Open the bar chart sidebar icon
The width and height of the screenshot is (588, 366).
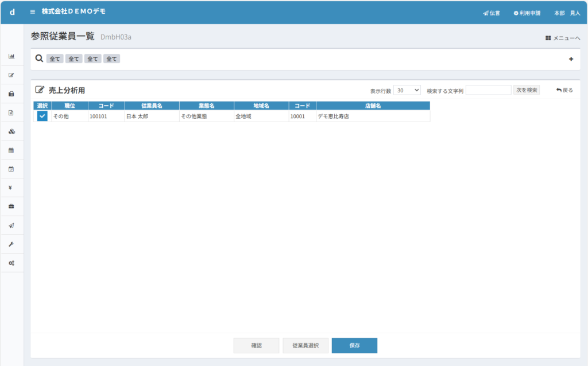tap(11, 56)
